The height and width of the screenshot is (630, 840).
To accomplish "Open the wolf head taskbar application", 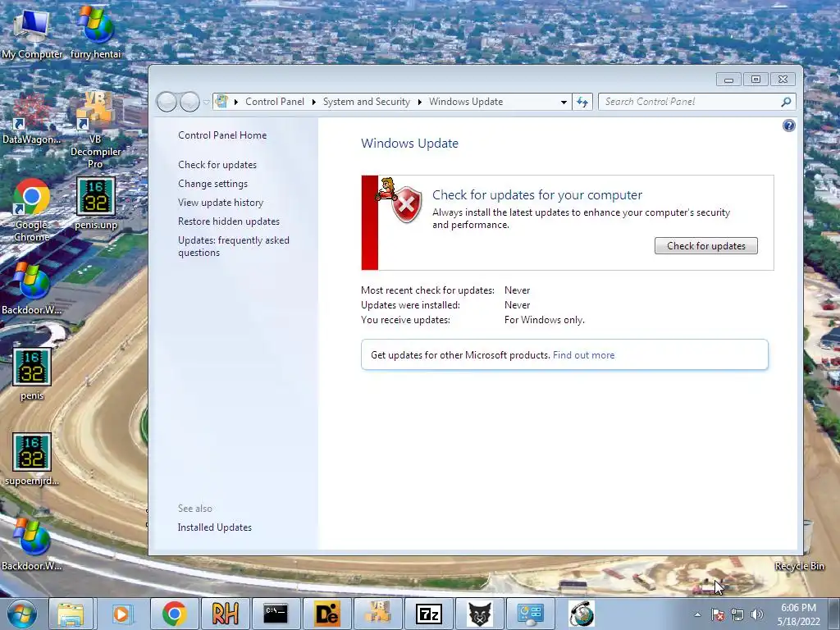I will (x=480, y=614).
